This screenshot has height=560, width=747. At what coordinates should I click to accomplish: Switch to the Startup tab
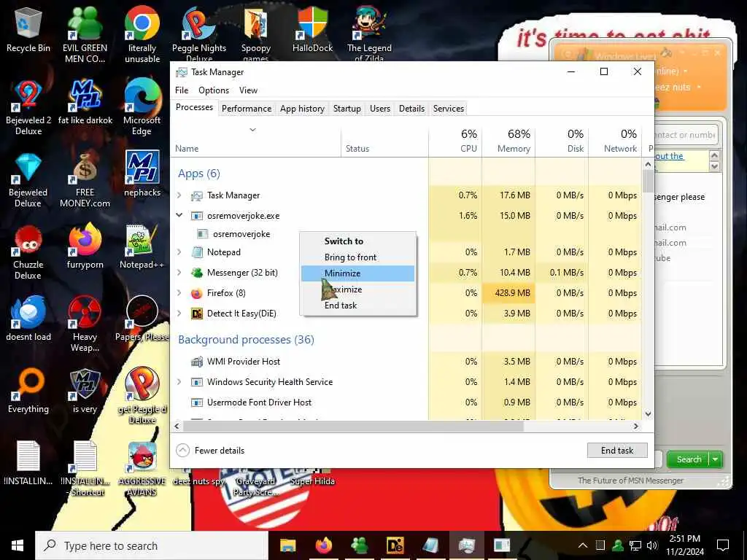point(347,109)
